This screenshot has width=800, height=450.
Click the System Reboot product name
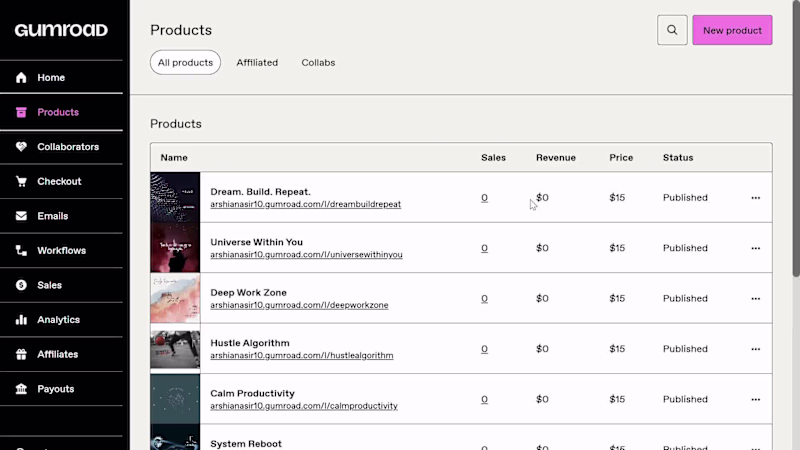246,444
